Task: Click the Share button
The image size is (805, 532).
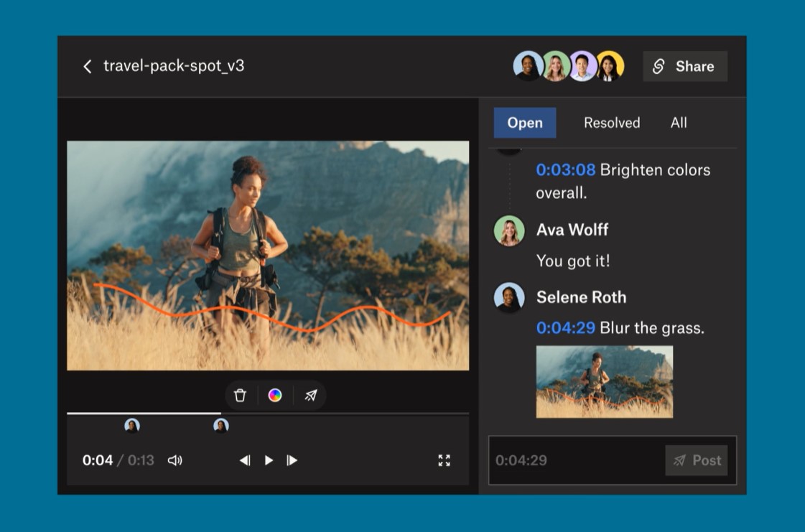Action: 684,67
